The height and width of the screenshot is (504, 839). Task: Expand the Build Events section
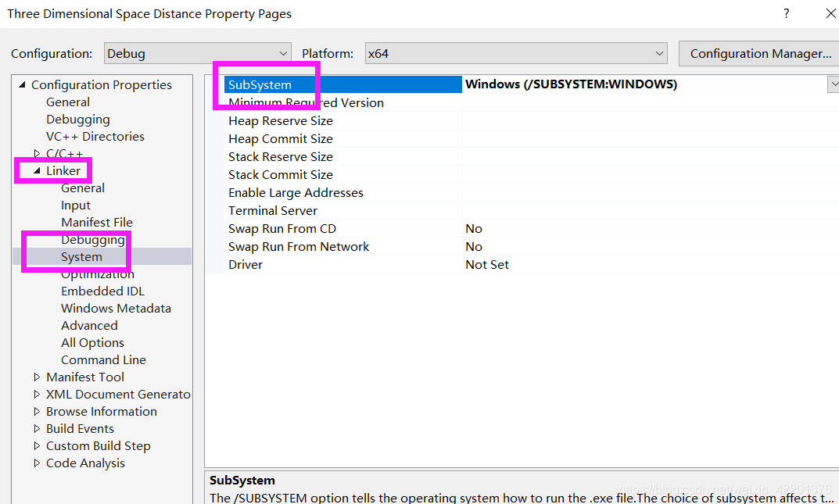click(37, 428)
